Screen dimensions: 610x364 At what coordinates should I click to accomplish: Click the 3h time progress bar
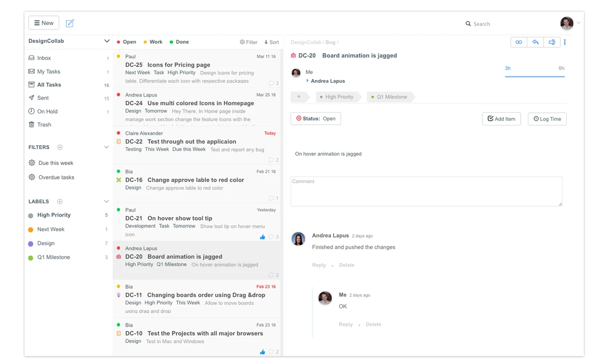coord(534,76)
